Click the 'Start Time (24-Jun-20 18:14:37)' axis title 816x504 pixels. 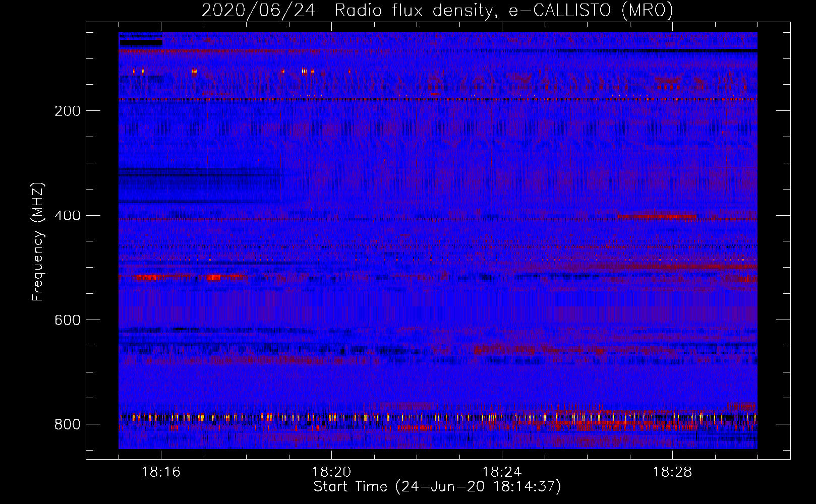pyautogui.click(x=437, y=487)
